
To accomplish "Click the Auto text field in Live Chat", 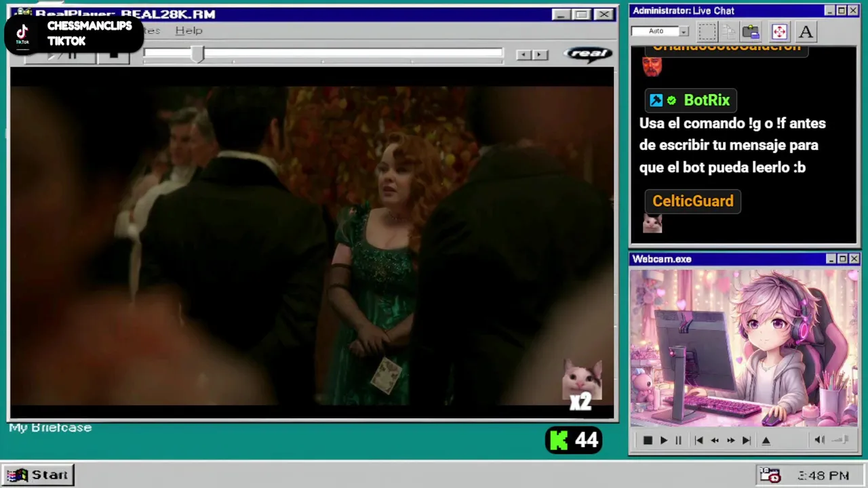I will [655, 31].
